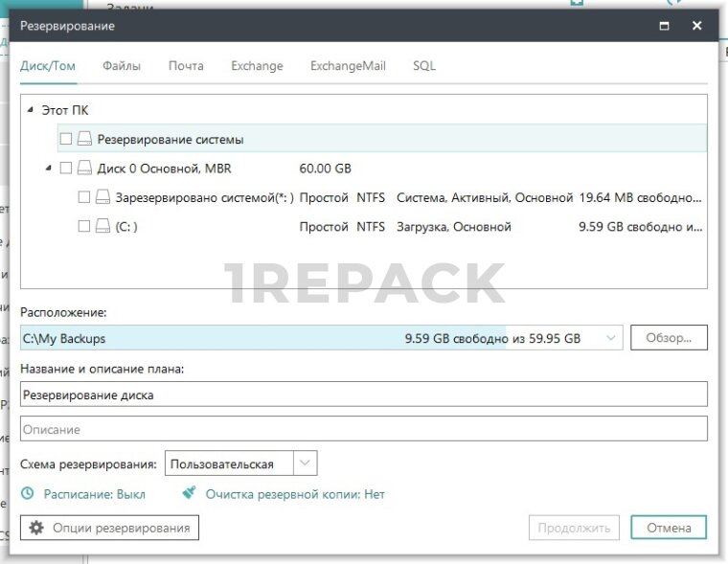Collapse the Диск 0 tree node
Image resolution: width=728 pixels, height=564 pixels.
[49, 169]
